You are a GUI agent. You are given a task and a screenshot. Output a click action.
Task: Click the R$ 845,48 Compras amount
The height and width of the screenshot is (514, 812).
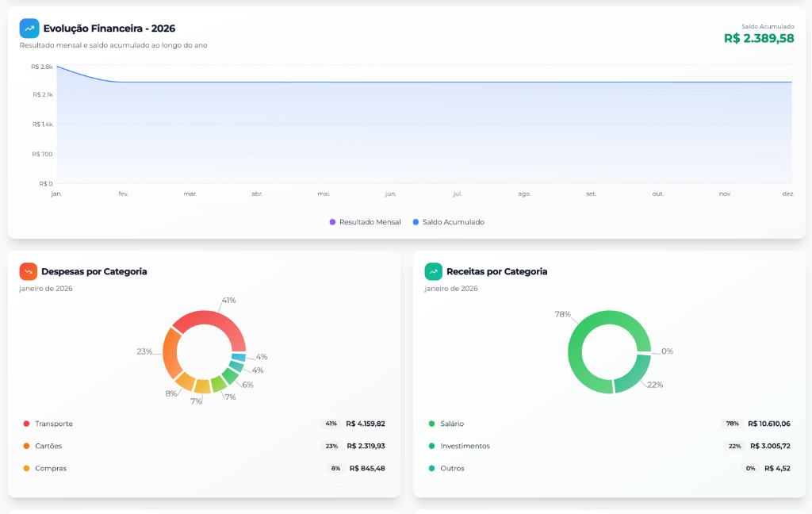(x=367, y=469)
